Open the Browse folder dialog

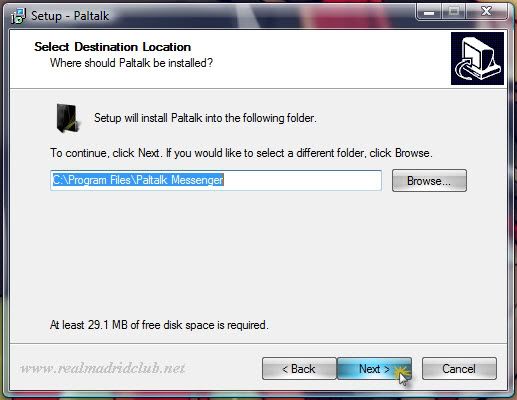coord(429,181)
